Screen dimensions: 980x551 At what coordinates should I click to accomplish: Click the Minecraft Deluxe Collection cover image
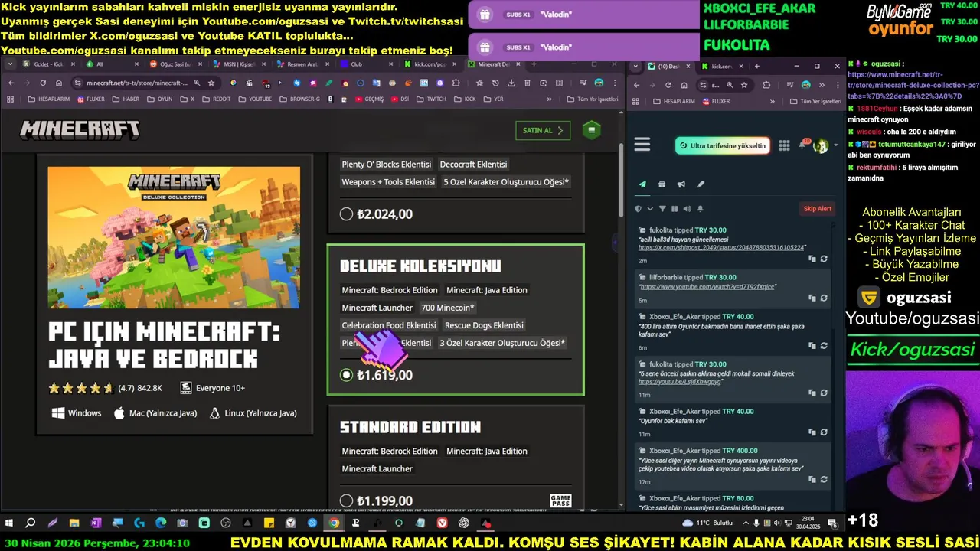point(174,237)
